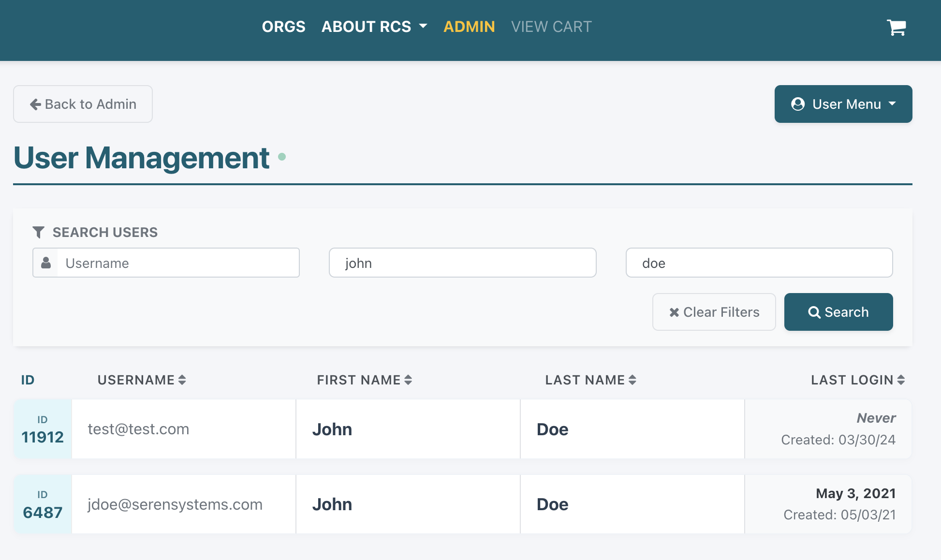
Task: Click first name John in test@test.com row
Action: tap(332, 429)
